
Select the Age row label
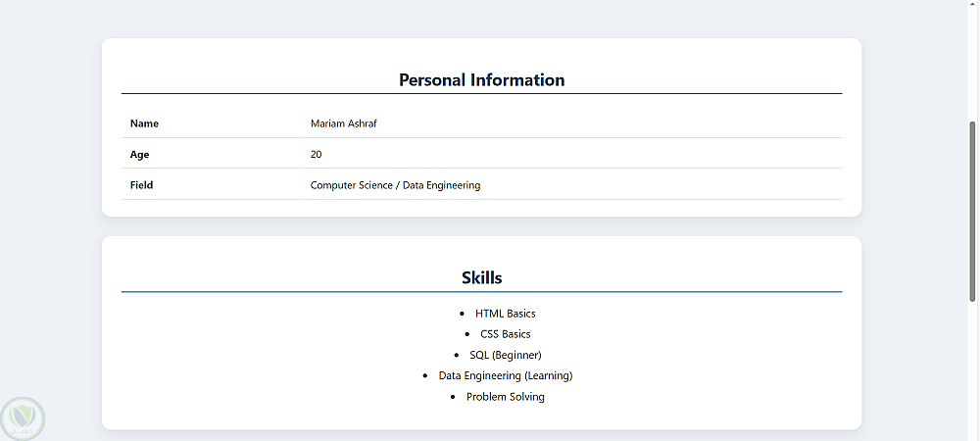tap(139, 154)
